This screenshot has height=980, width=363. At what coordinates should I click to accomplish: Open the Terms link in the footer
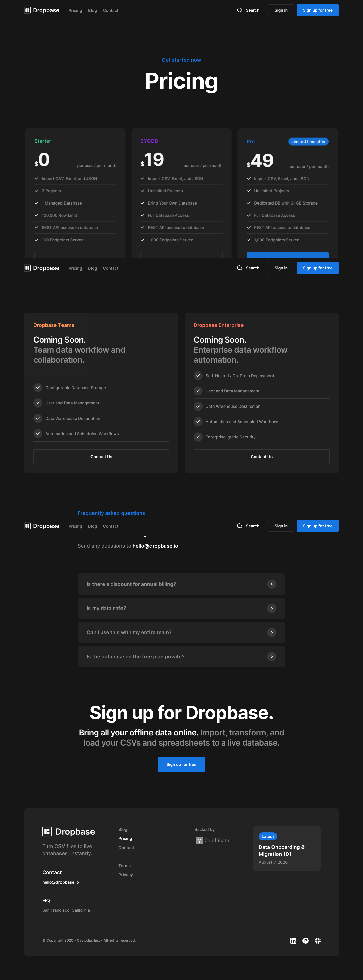pos(125,866)
